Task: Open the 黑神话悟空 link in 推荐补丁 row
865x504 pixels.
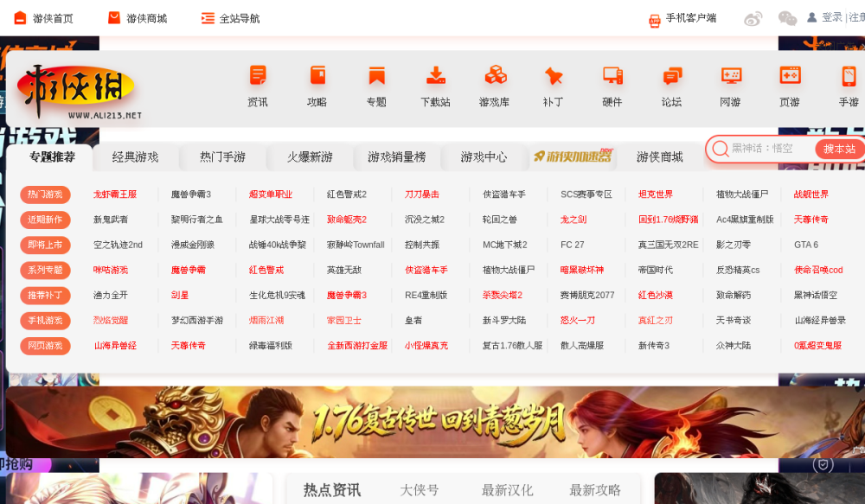Action: tap(816, 296)
